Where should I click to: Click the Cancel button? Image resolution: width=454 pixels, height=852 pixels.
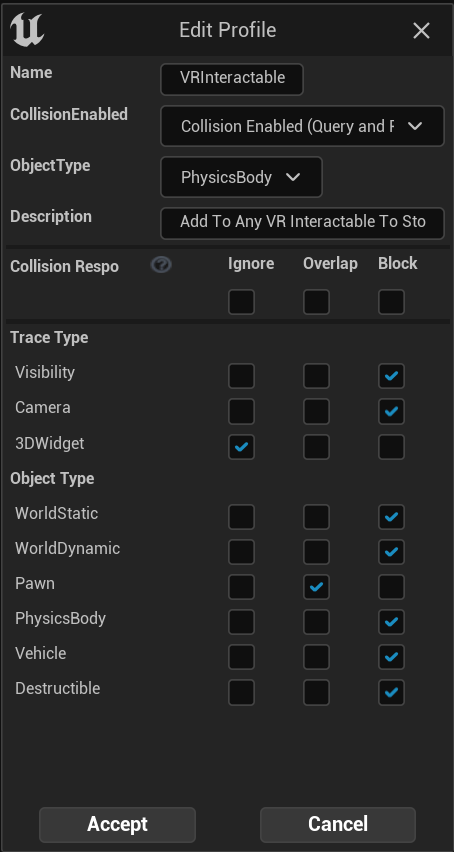338,824
